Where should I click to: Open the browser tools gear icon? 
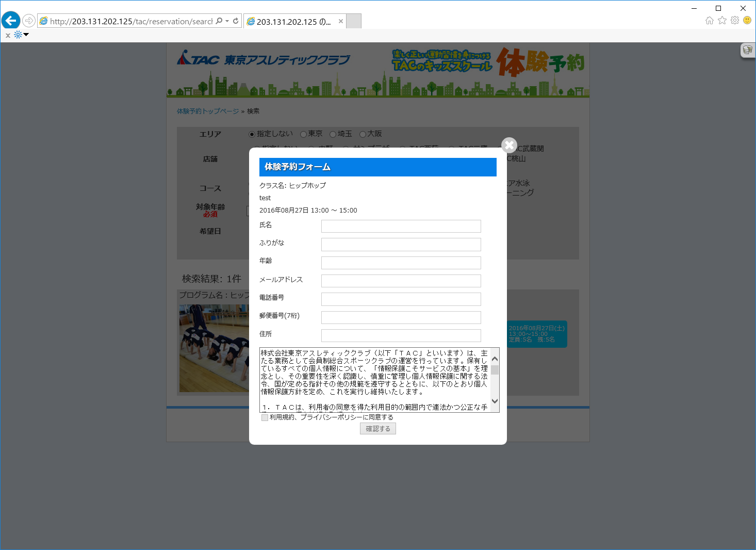(x=735, y=20)
